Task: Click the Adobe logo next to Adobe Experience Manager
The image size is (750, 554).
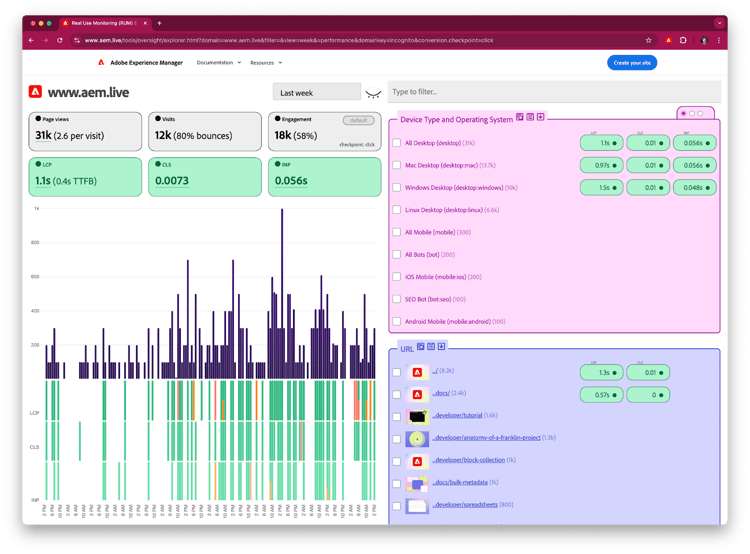Action: tap(101, 63)
